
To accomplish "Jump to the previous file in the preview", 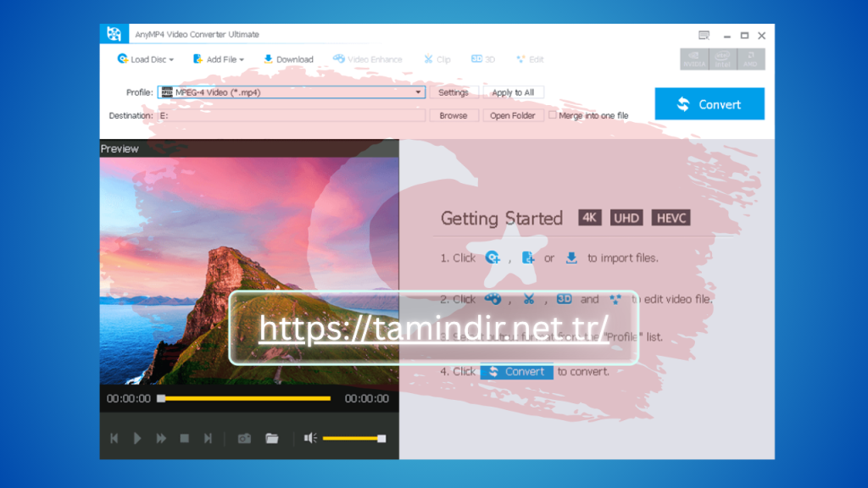I will 114,438.
